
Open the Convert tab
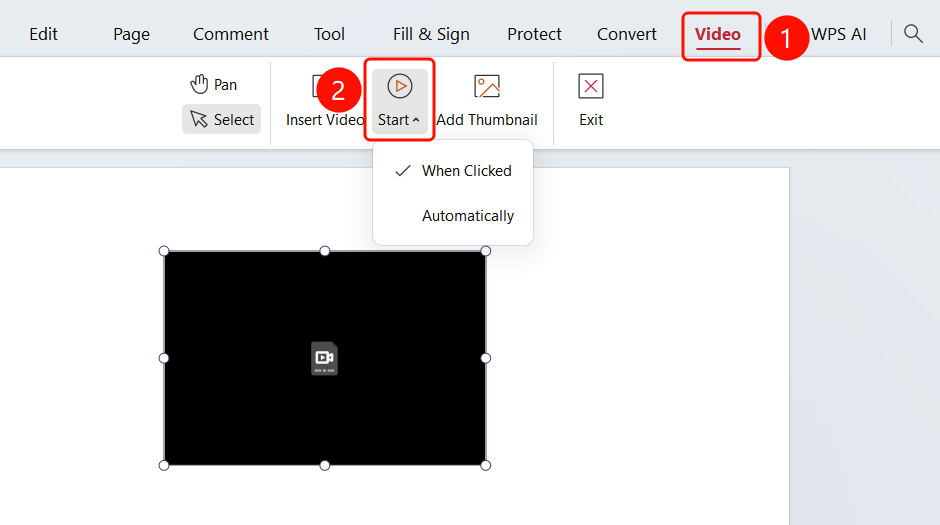tap(626, 34)
